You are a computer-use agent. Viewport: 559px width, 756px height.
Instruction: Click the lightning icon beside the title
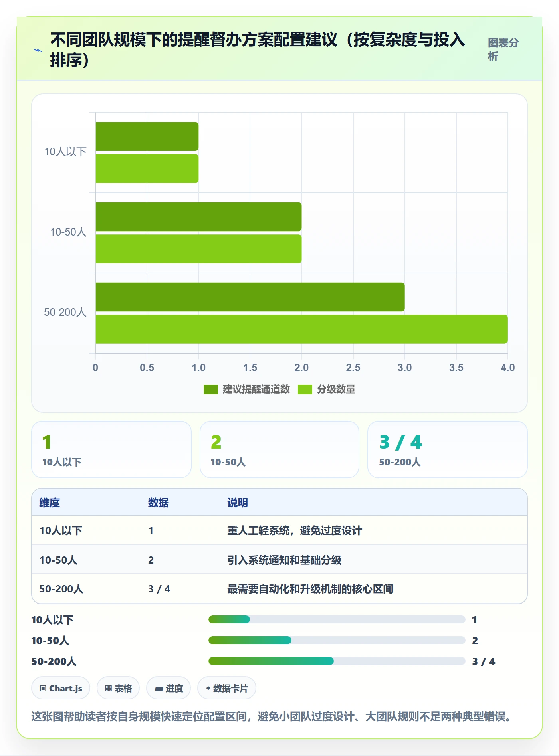(38, 50)
